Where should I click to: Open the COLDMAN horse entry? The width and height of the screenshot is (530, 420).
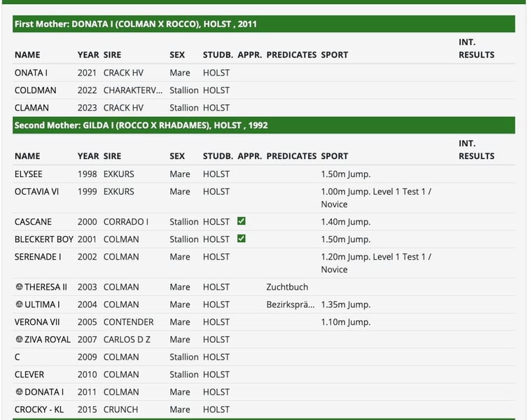[x=35, y=90]
